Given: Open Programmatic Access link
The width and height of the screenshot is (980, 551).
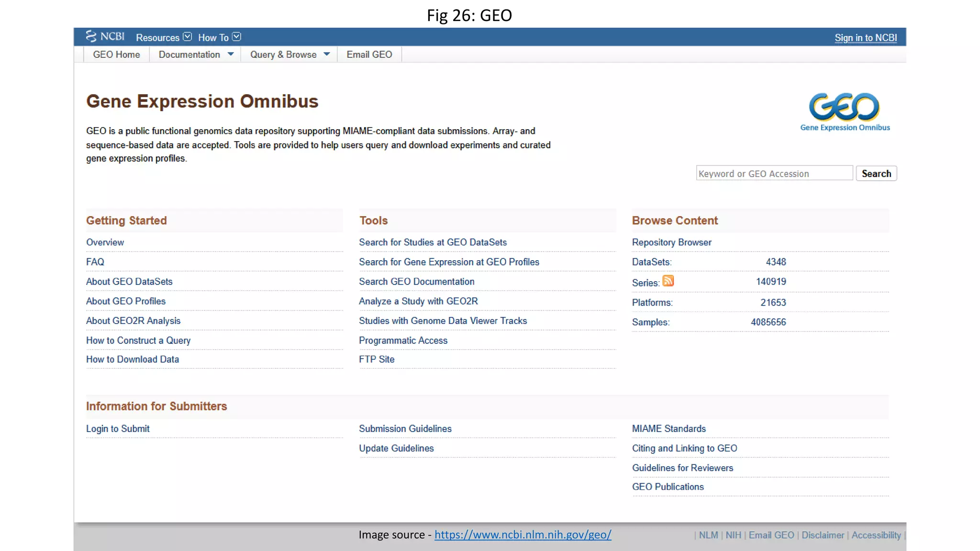Looking at the screenshot, I should click(403, 340).
